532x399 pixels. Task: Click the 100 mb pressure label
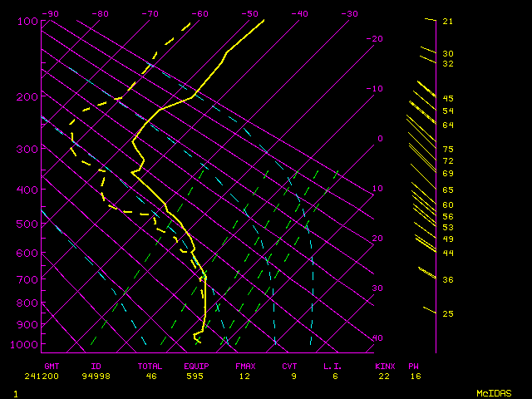coord(27,21)
